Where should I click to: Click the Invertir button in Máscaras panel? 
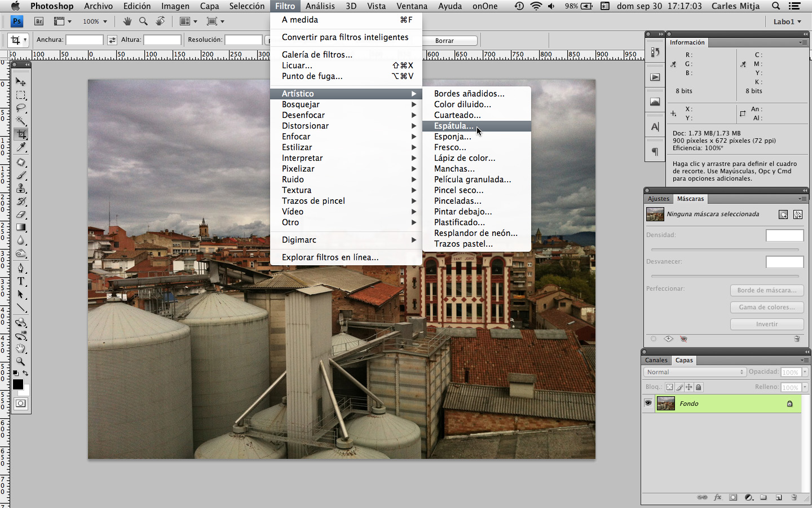(x=766, y=324)
